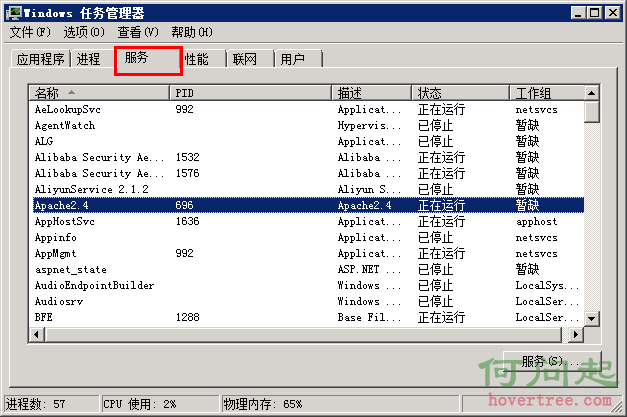Sort by the 状态 column header
This screenshot has width=627, height=417.
pyautogui.click(x=461, y=93)
